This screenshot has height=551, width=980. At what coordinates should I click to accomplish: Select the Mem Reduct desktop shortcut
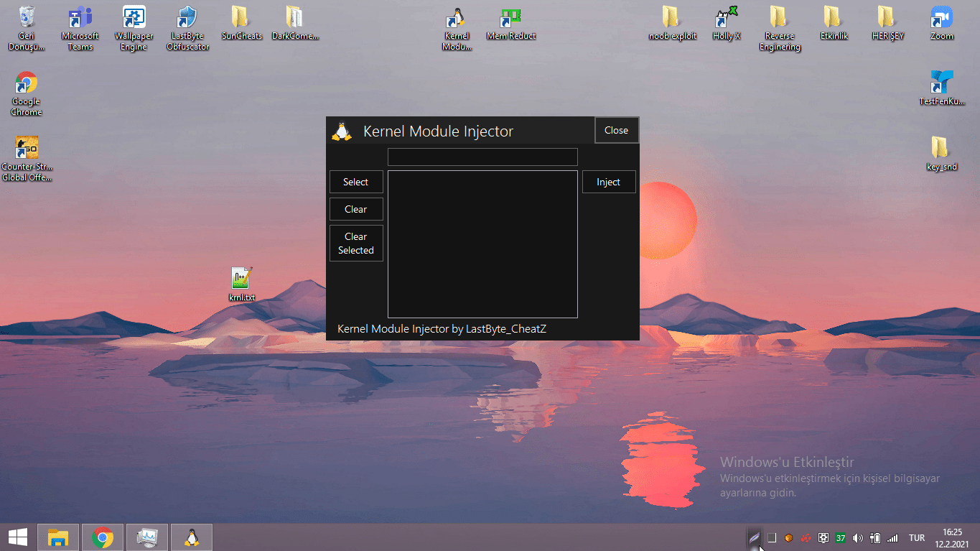510,23
